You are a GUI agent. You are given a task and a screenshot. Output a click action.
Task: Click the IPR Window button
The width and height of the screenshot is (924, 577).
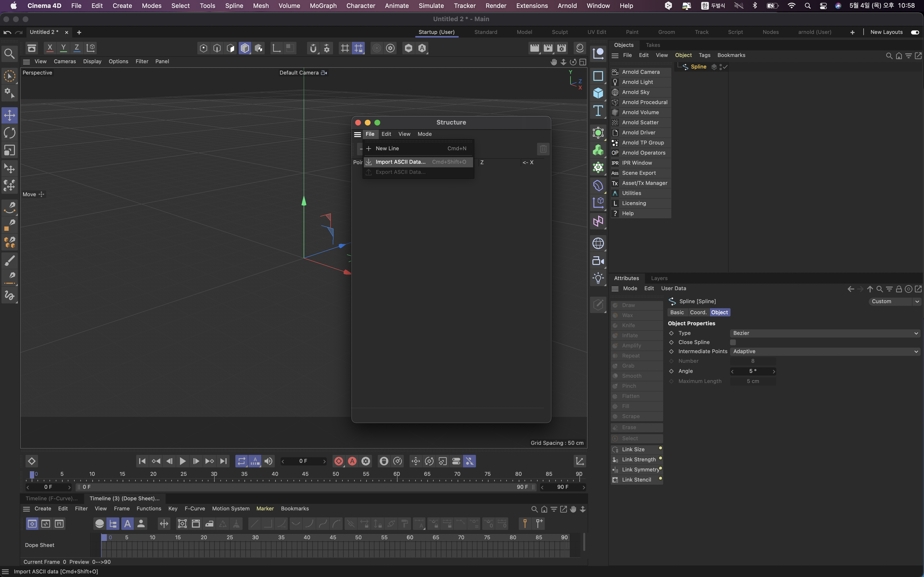tap(637, 163)
